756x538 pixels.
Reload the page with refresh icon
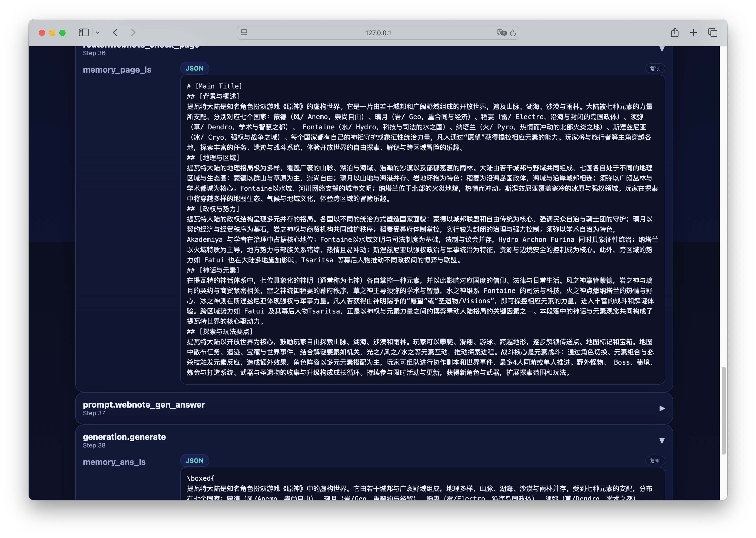click(513, 33)
